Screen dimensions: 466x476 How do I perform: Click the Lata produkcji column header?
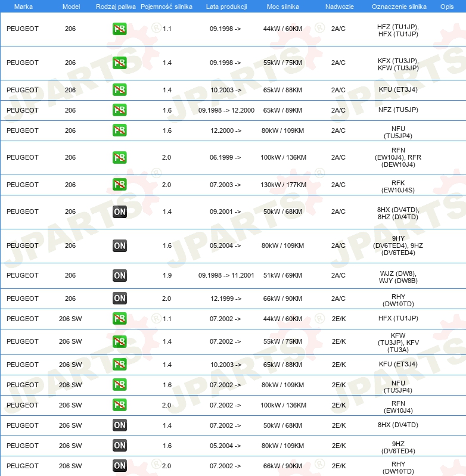[226, 7]
